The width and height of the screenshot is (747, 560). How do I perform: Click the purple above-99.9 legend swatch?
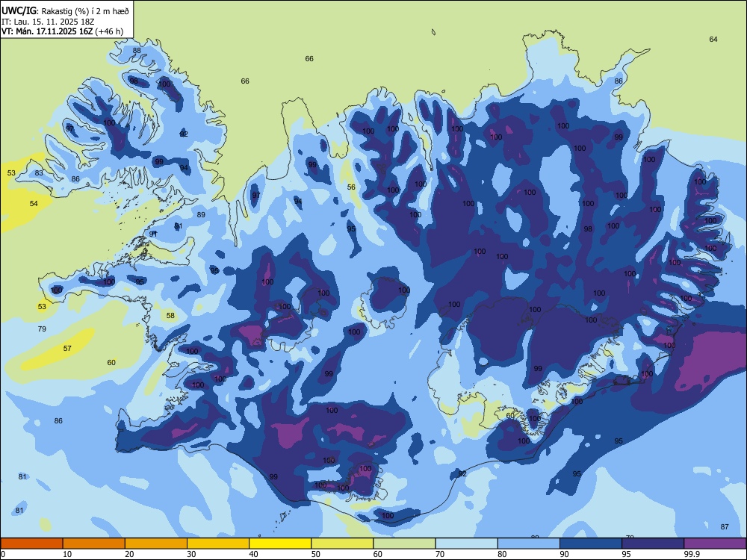(x=715, y=544)
